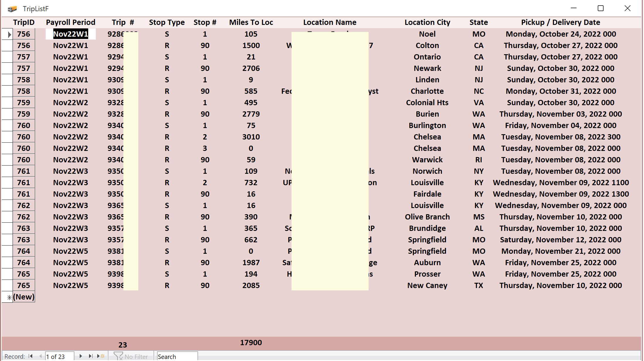This screenshot has height=361, width=644.
Task: Create new blank record button
Action: tap(101, 356)
